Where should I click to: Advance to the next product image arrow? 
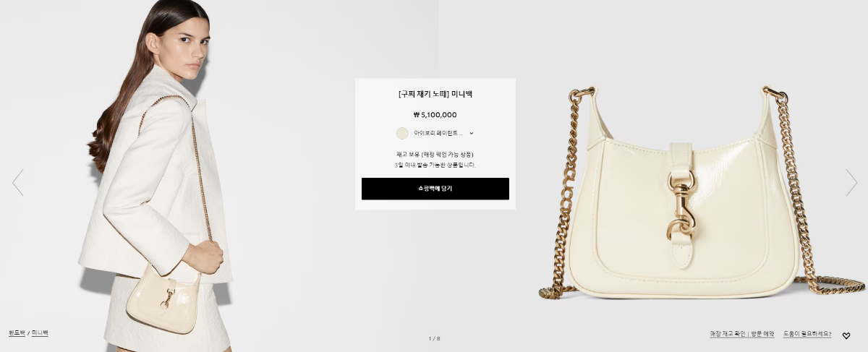pyautogui.click(x=851, y=183)
